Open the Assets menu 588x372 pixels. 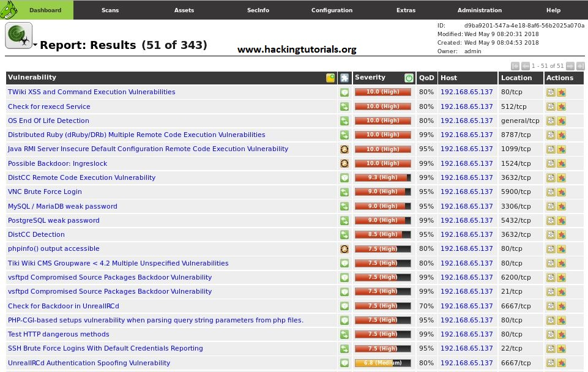tap(184, 10)
